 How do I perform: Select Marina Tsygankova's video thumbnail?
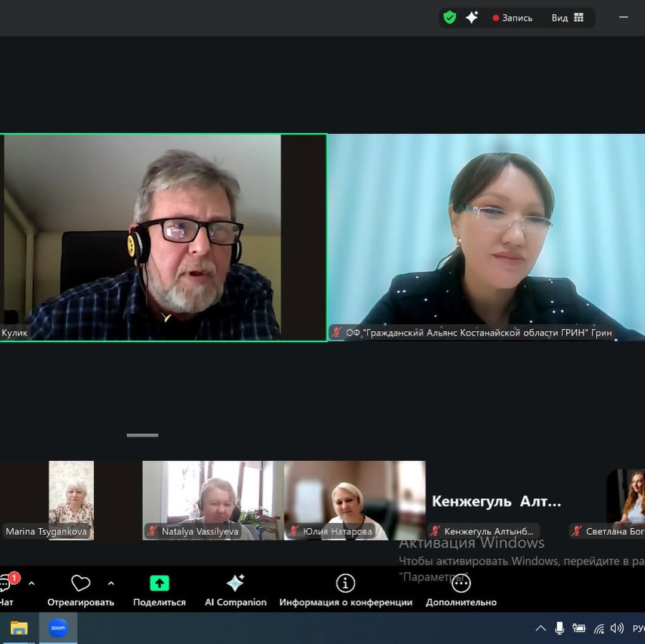[x=71, y=500]
